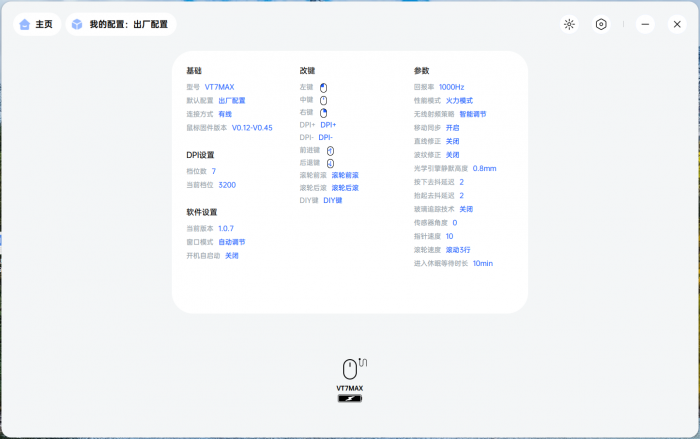Click the middle button mouse icon
This screenshot has height=439, width=700.
click(324, 100)
